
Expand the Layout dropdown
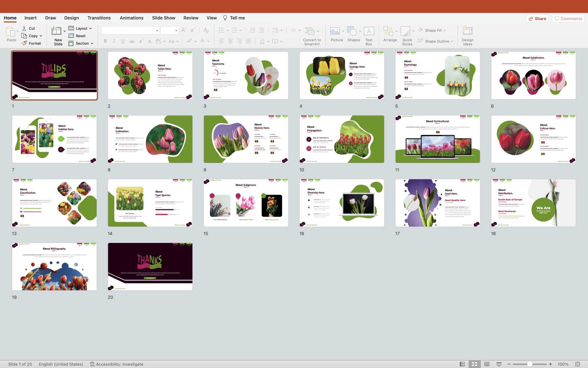pos(91,29)
